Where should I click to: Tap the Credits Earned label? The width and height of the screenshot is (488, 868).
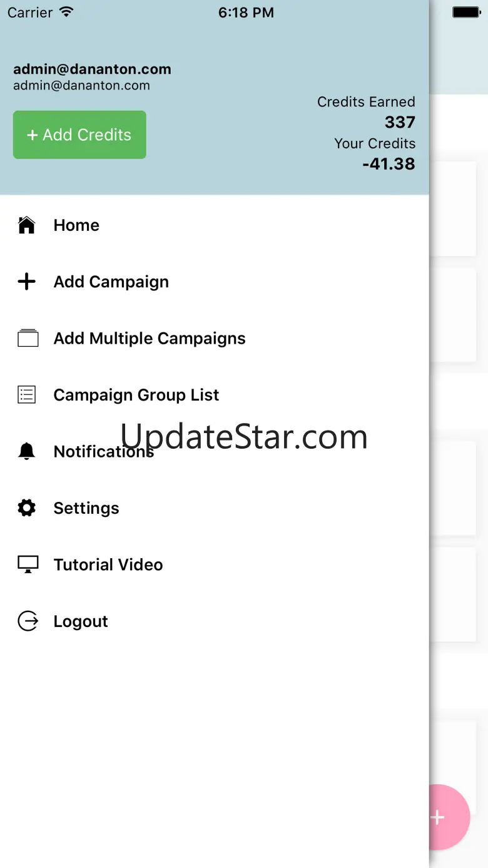point(366,102)
